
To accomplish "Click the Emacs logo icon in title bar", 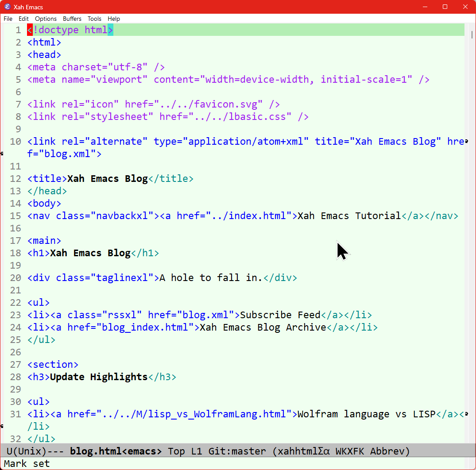I will coord(7,7).
